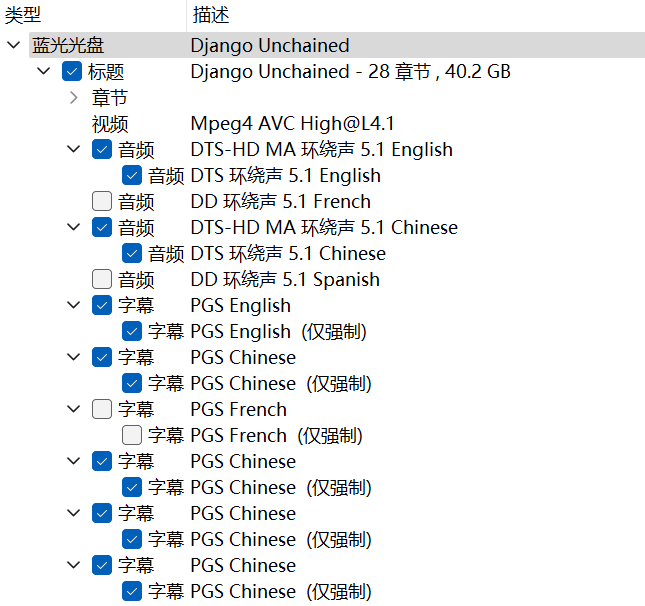Uncheck the DTS 环绕声 5.1 English core checkbox
645x606 pixels.
[132, 176]
